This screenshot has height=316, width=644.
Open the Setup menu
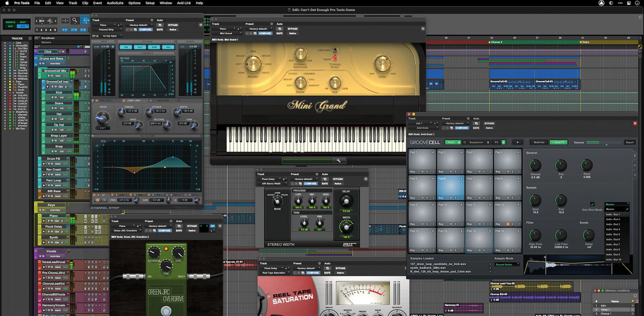coord(150,3)
